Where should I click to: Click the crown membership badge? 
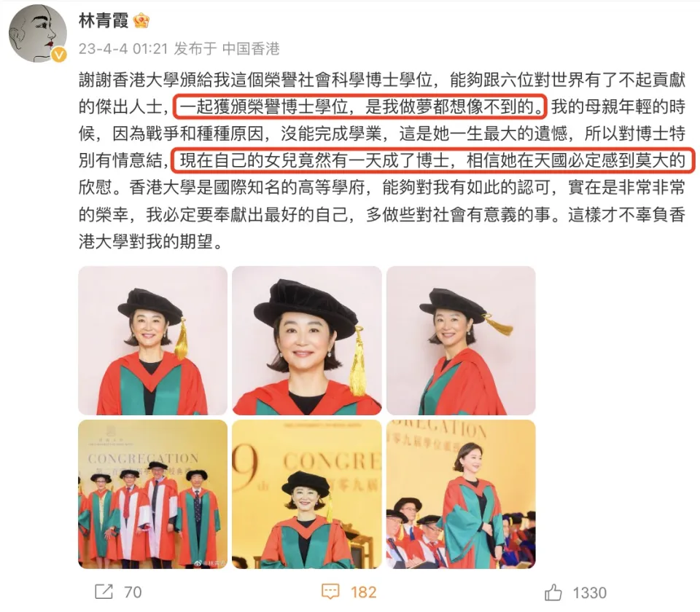pyautogui.click(x=141, y=20)
